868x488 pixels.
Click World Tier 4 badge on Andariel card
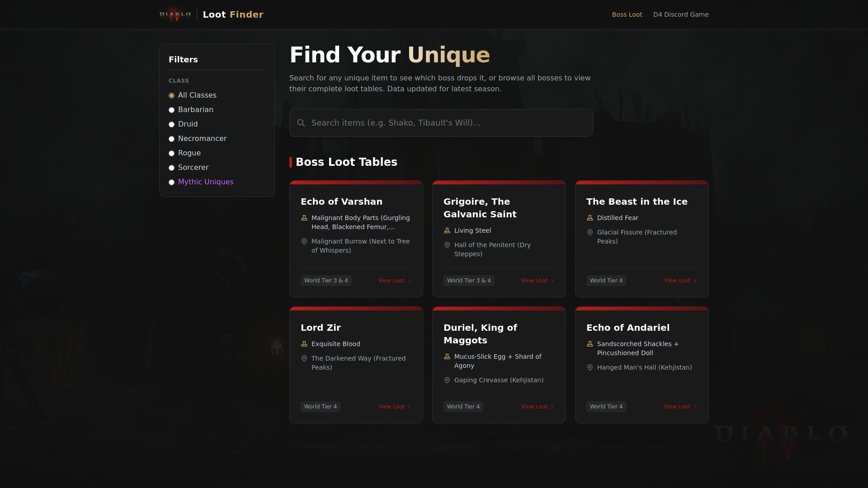point(606,407)
